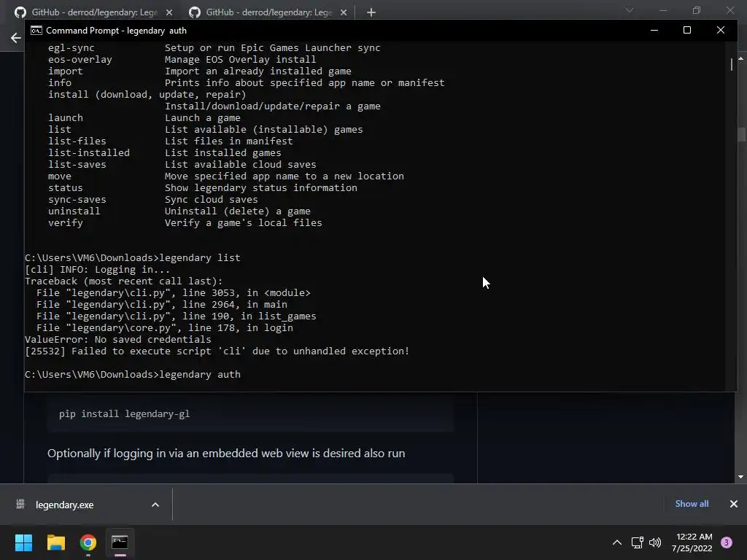747x560 pixels.
Task: Click 'Failed to execute script' error line
Action: coord(217,351)
